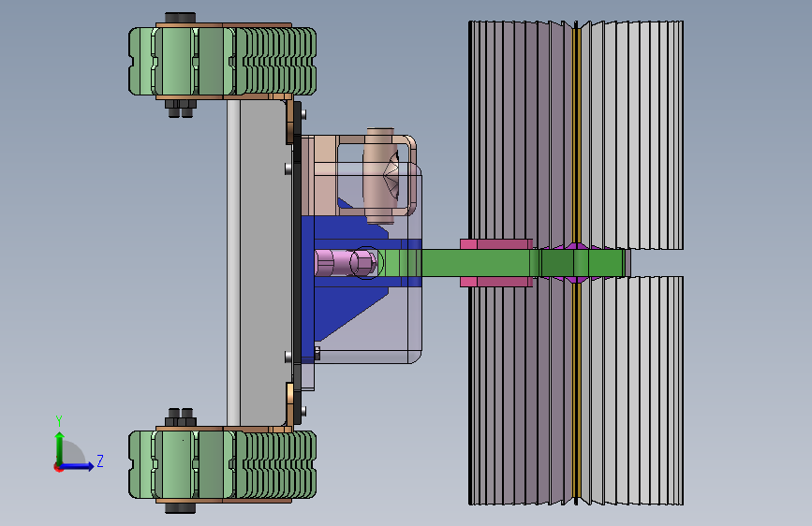This screenshot has height=526, width=812.
Task: Click the blue Z axis arrow of triad
Action: click(78, 466)
